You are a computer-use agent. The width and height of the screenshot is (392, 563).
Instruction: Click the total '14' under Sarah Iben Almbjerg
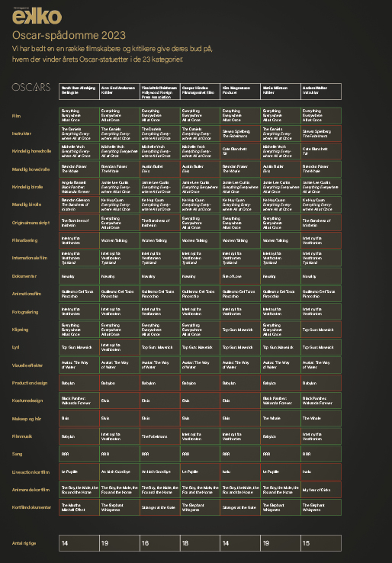tap(79, 543)
